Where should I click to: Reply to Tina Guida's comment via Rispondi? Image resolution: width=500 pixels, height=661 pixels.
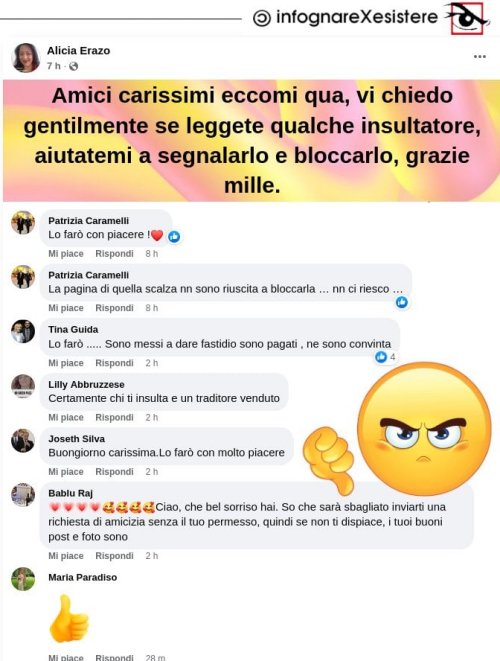[x=114, y=363]
